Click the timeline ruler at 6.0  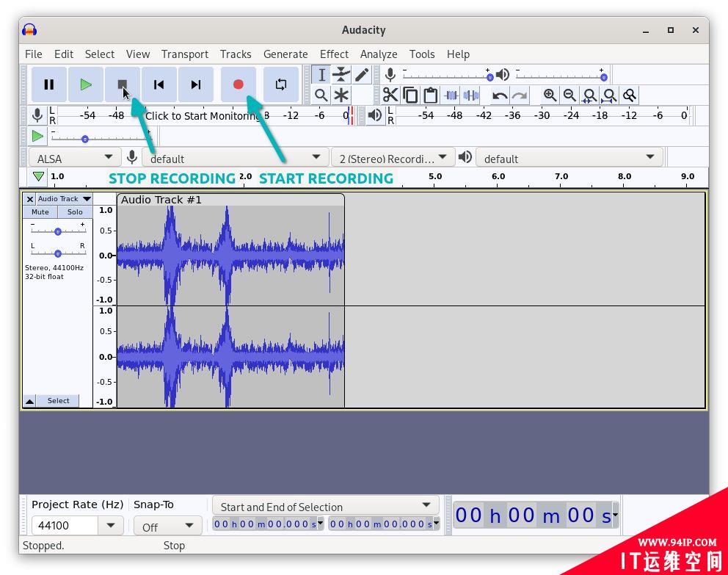[498, 176]
